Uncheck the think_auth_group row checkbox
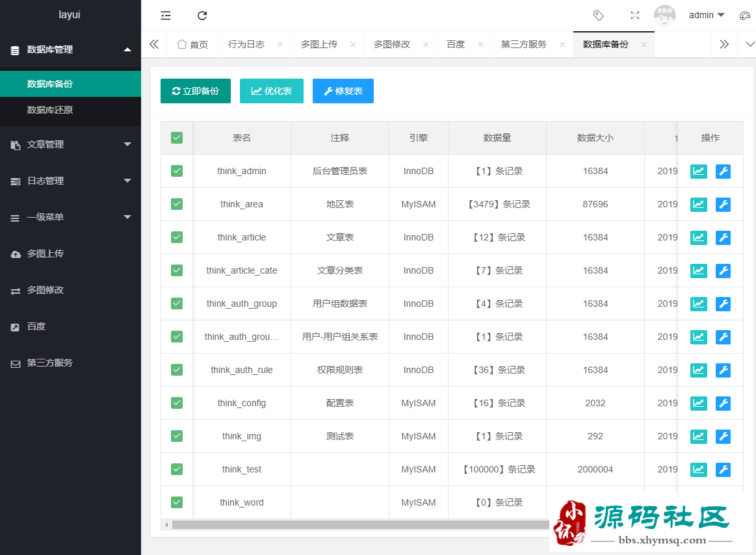The image size is (756, 555). coord(177,303)
